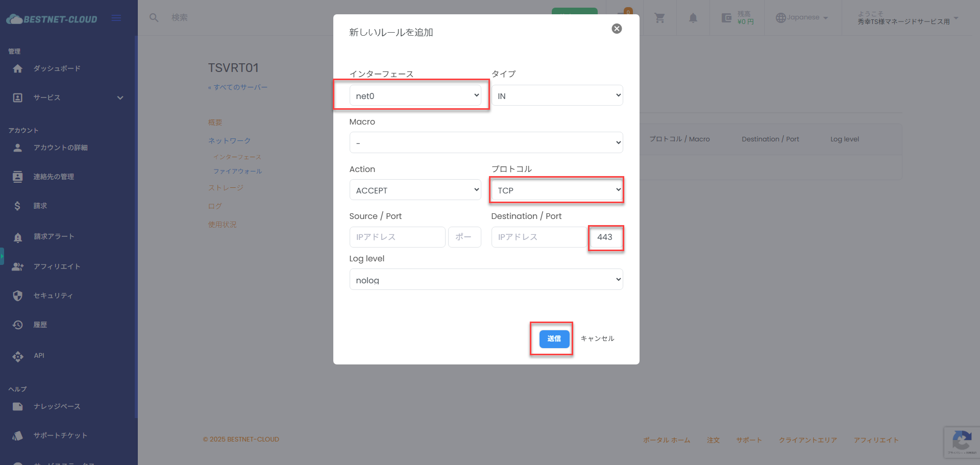
Task: Open the ダッシュボード home icon
Action: [x=18, y=69]
